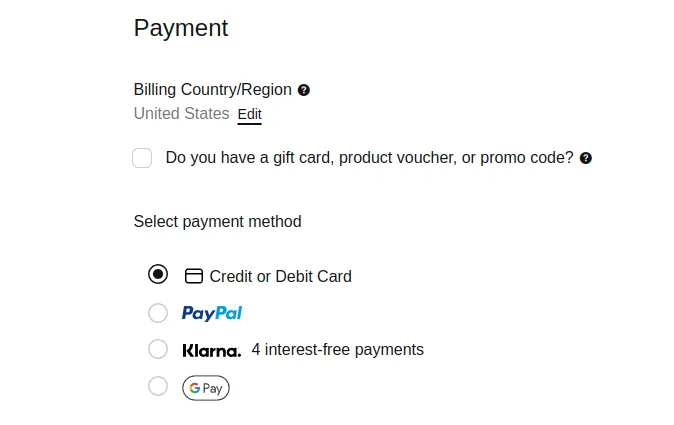The height and width of the screenshot is (425, 674).
Task: Choose the Google Pay radio button
Action: [157, 386]
